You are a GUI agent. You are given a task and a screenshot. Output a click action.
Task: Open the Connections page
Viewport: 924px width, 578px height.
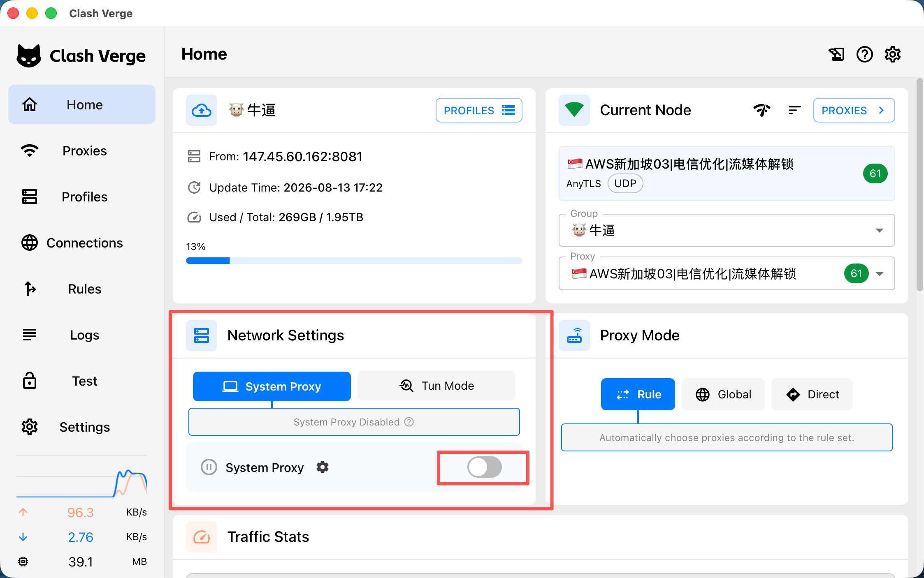pyautogui.click(x=82, y=243)
